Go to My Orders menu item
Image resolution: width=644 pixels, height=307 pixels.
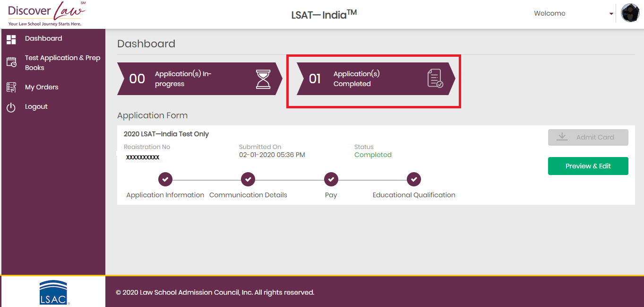click(42, 87)
